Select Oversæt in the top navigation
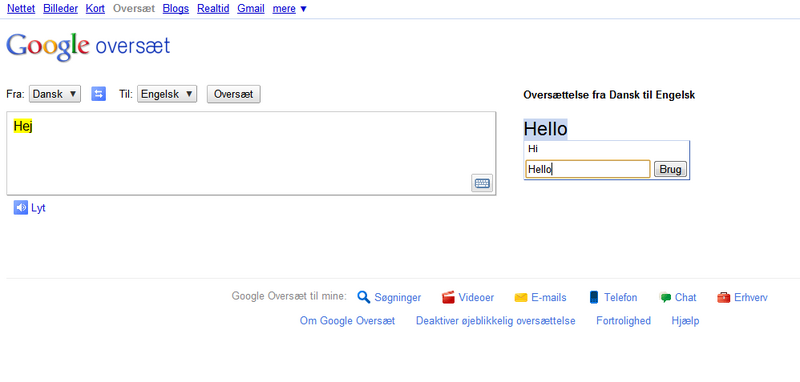The image size is (800, 382). (134, 9)
